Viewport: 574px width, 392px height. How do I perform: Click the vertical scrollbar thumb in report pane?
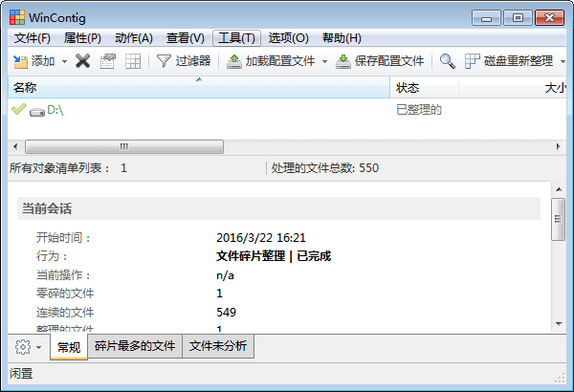[x=559, y=219]
